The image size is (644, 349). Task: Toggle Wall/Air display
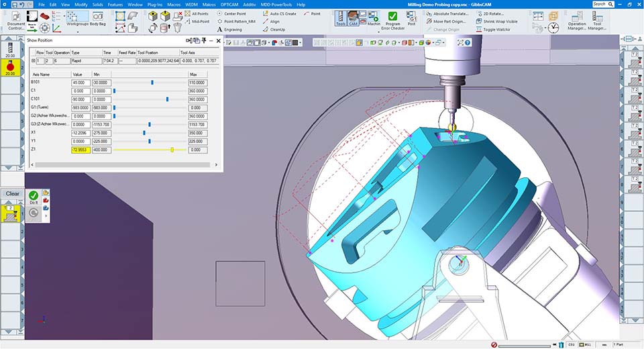(496, 30)
